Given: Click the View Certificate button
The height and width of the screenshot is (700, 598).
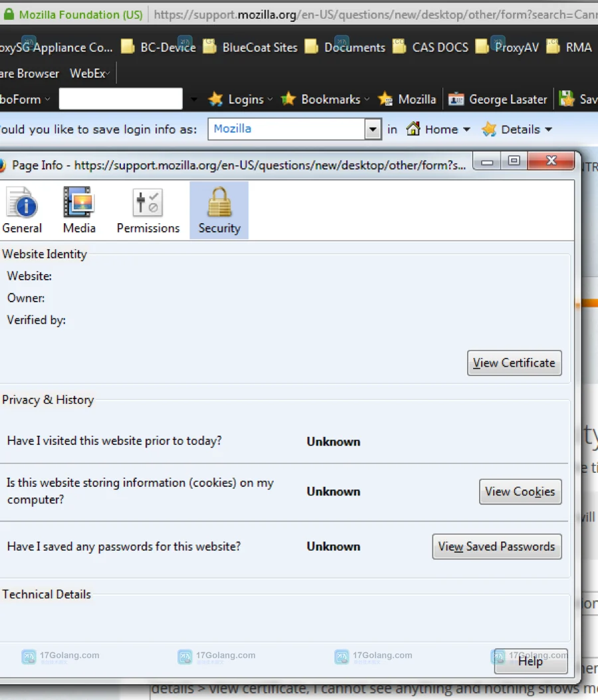Looking at the screenshot, I should click(514, 363).
